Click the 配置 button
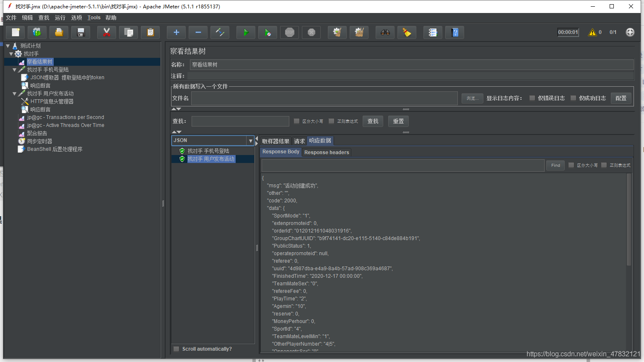The height and width of the screenshot is (362, 644). click(x=621, y=98)
